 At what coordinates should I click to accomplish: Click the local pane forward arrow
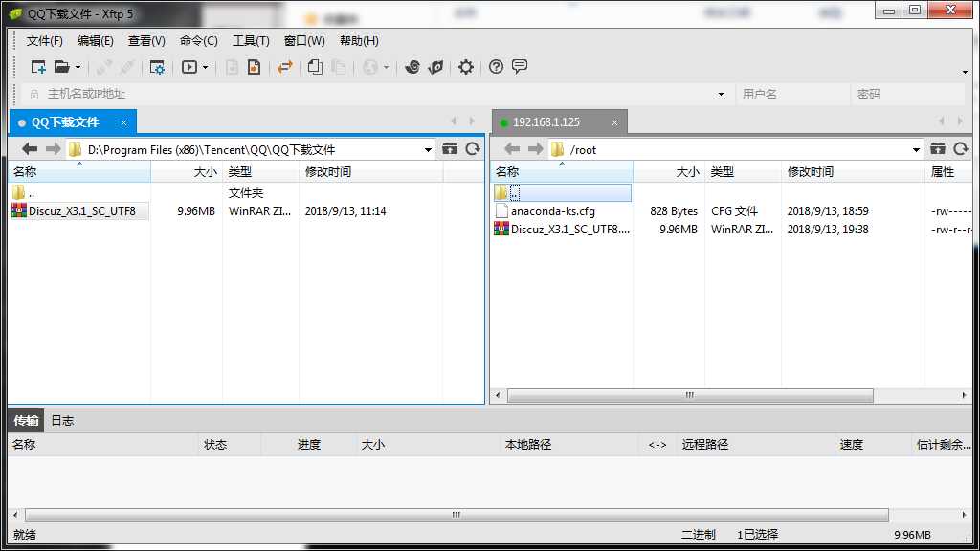(54, 149)
